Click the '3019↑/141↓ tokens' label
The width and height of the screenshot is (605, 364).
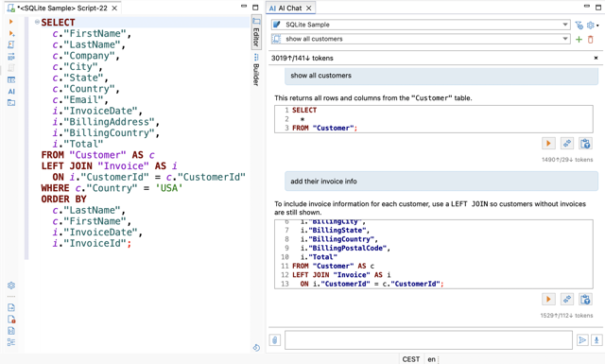[302, 59]
